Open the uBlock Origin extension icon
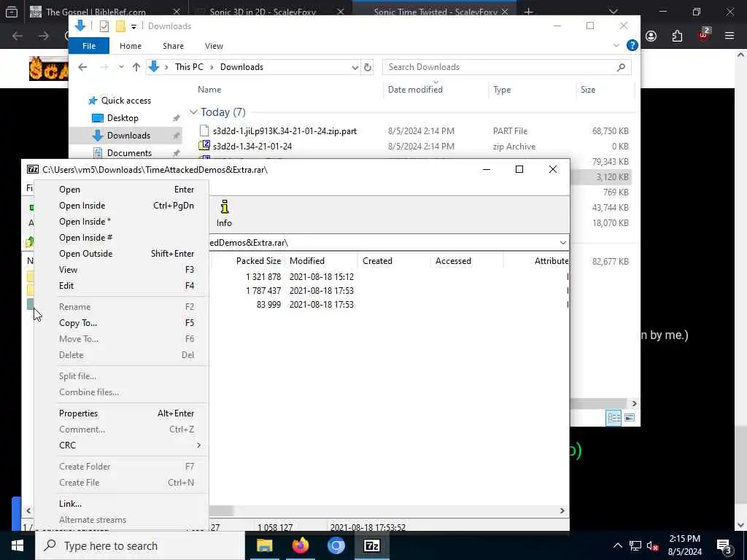This screenshot has height=560, width=747. click(703, 35)
